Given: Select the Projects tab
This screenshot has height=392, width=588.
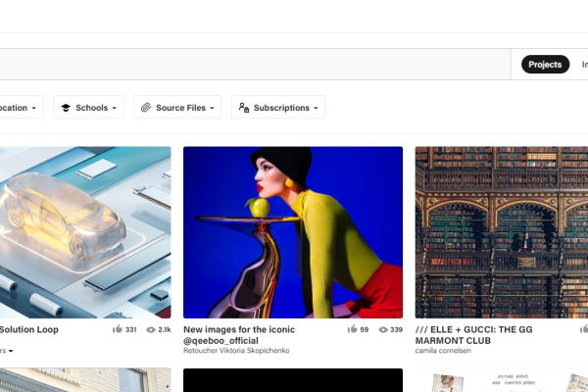Looking at the screenshot, I should [x=545, y=65].
